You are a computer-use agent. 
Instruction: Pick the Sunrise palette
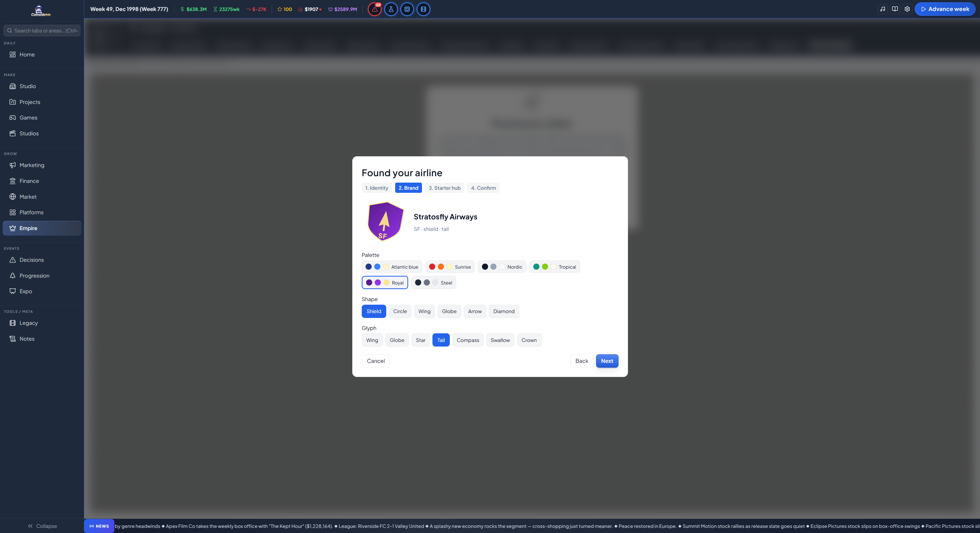(450, 267)
